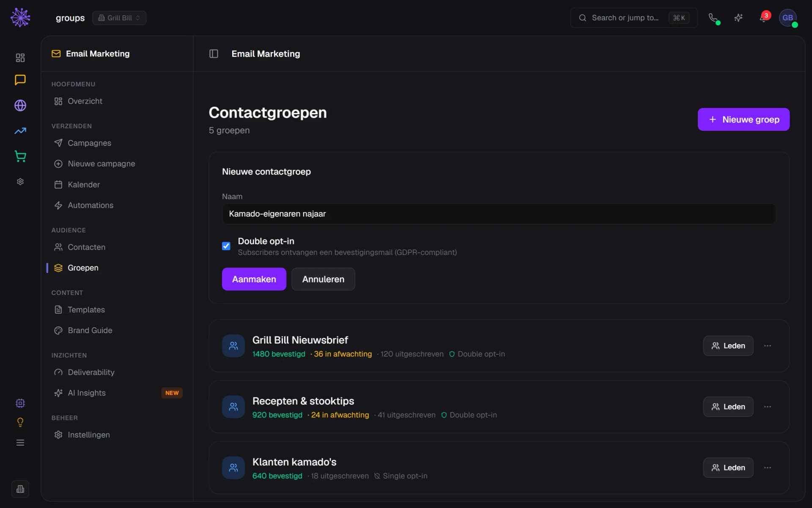Toggle the sidebar panel collapse icon
Screen dimensions: 812x508
pos(214,54)
